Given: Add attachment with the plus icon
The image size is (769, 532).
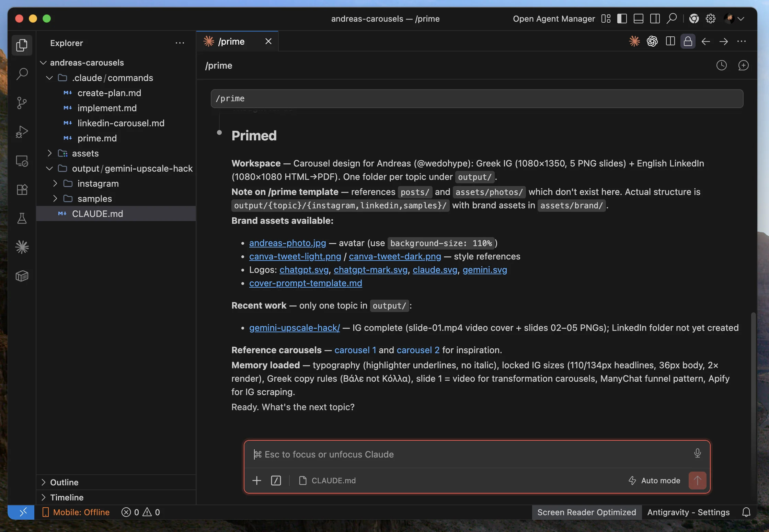Looking at the screenshot, I should pyautogui.click(x=257, y=481).
